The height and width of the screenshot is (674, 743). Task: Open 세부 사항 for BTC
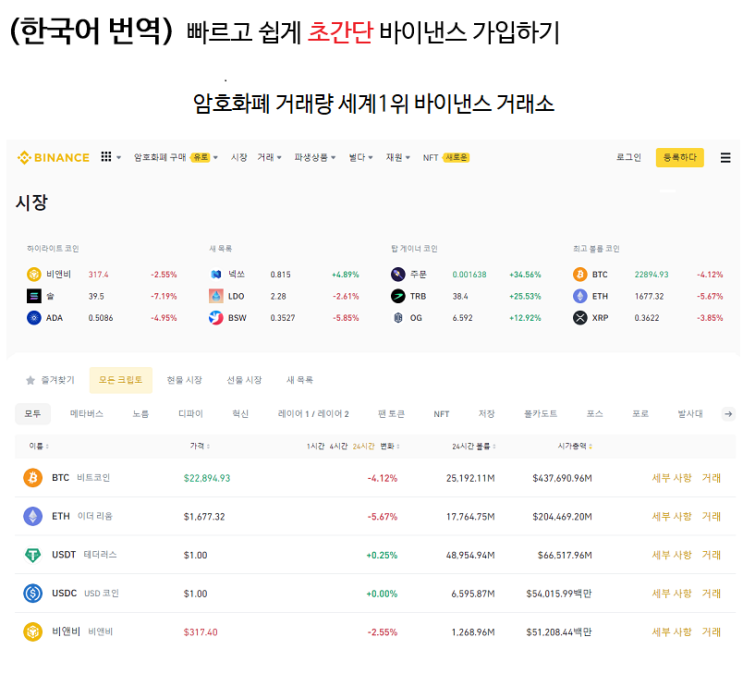click(x=671, y=478)
